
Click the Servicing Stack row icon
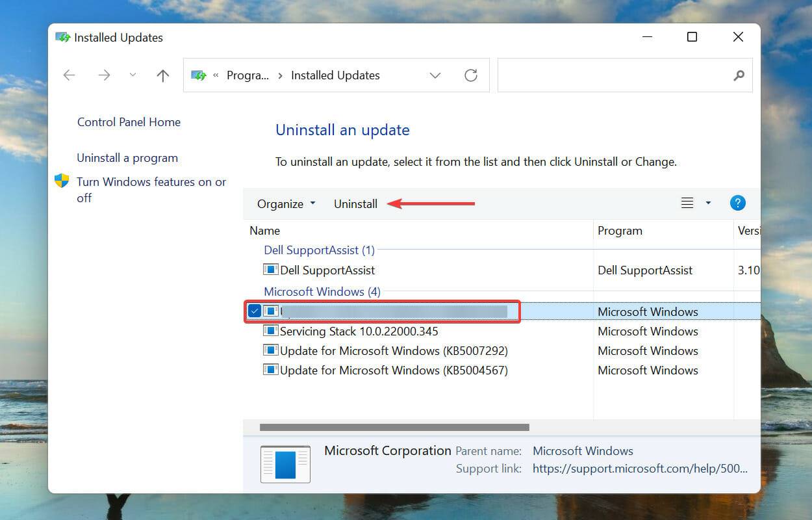[270, 331]
